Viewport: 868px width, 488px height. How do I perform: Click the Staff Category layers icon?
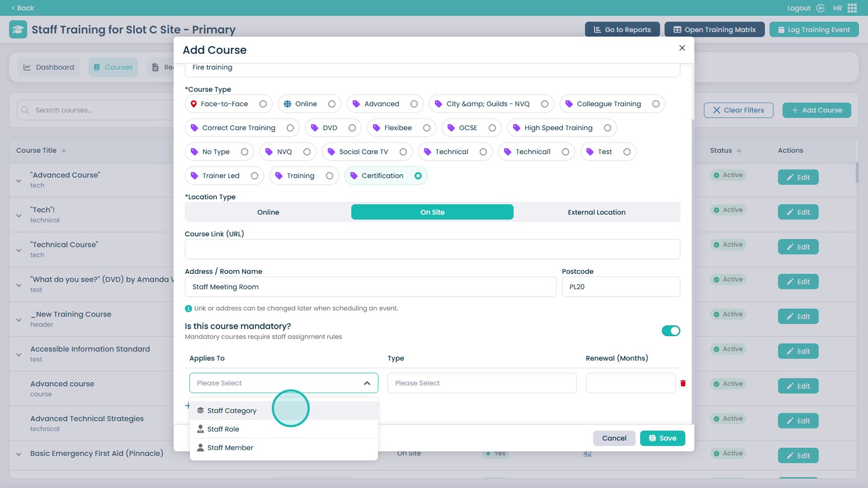coord(200,410)
